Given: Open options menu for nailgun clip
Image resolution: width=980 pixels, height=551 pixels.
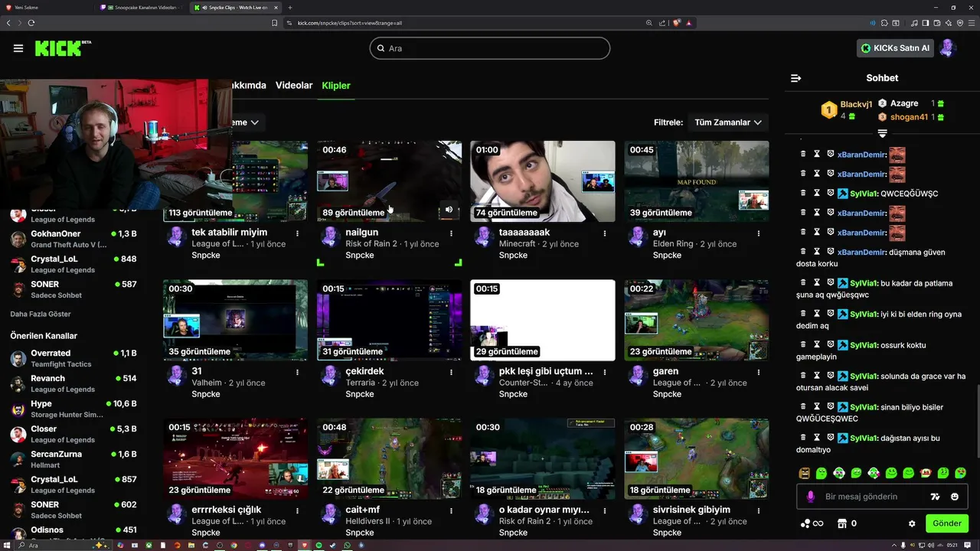Looking at the screenshot, I should (x=451, y=233).
